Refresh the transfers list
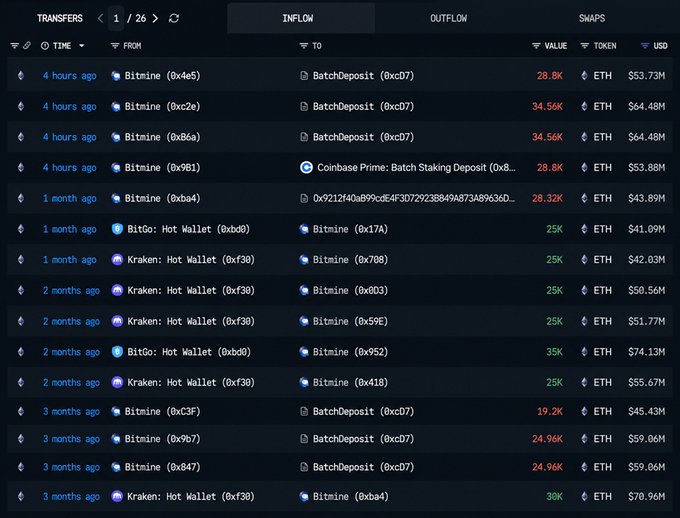Screen dimensions: 680x518 pyautogui.click(x=174, y=18)
